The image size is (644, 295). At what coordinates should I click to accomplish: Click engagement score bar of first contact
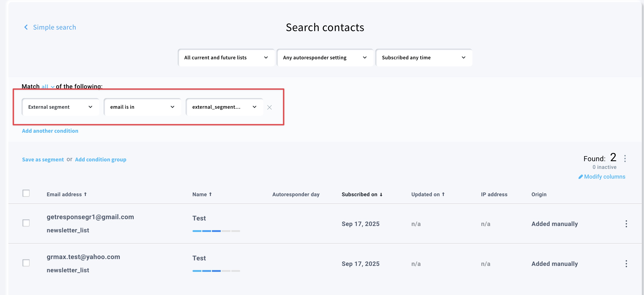(216, 231)
